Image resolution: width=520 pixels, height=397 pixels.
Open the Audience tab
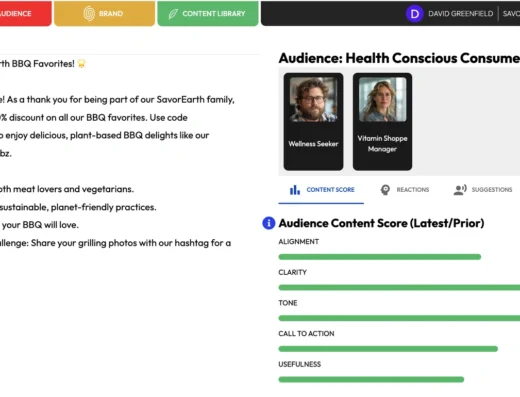pyautogui.click(x=26, y=13)
